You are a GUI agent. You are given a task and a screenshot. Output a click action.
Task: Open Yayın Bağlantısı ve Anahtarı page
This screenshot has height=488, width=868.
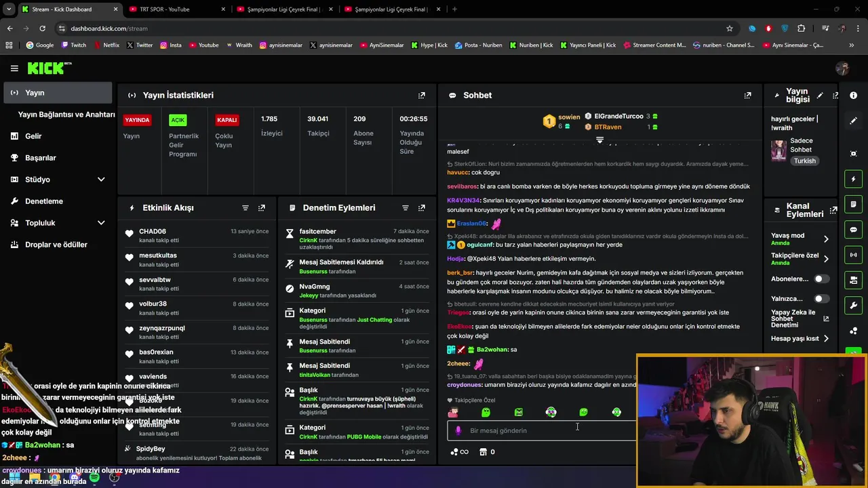pyautogui.click(x=66, y=115)
